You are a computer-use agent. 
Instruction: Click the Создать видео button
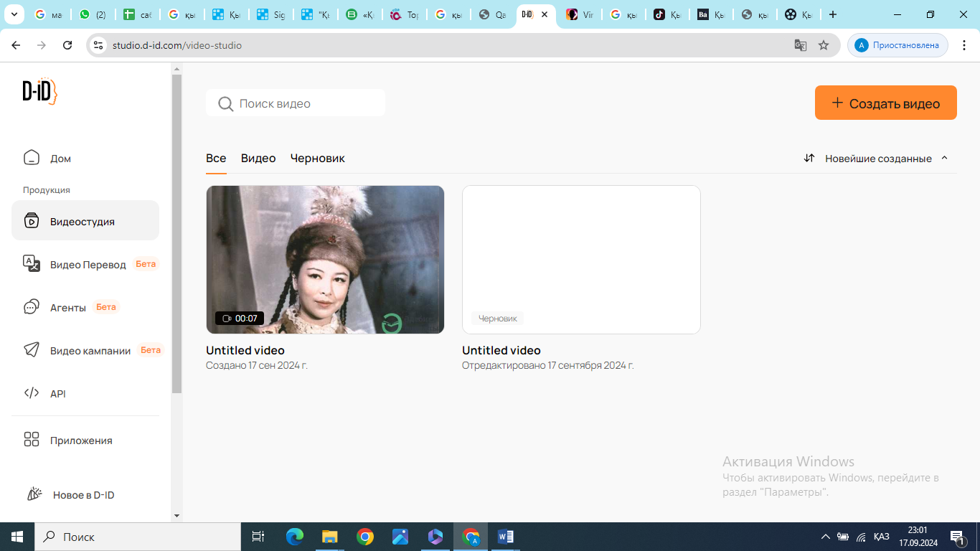point(885,103)
